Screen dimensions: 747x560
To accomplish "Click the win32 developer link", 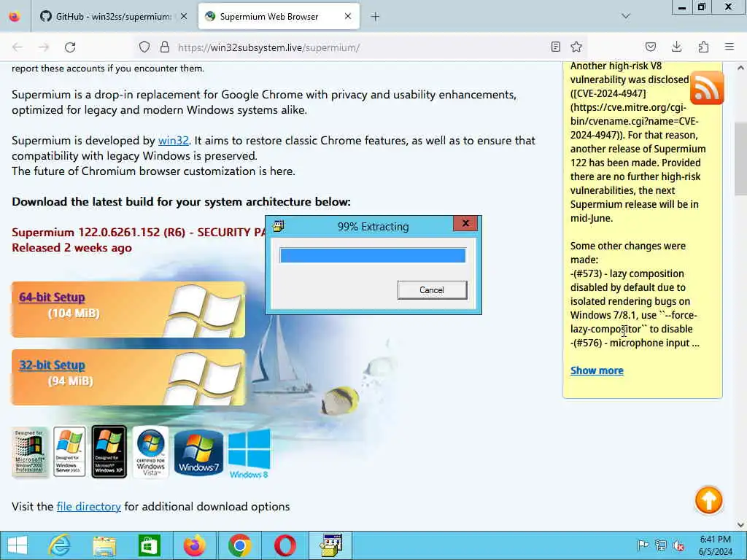I will 174,141.
